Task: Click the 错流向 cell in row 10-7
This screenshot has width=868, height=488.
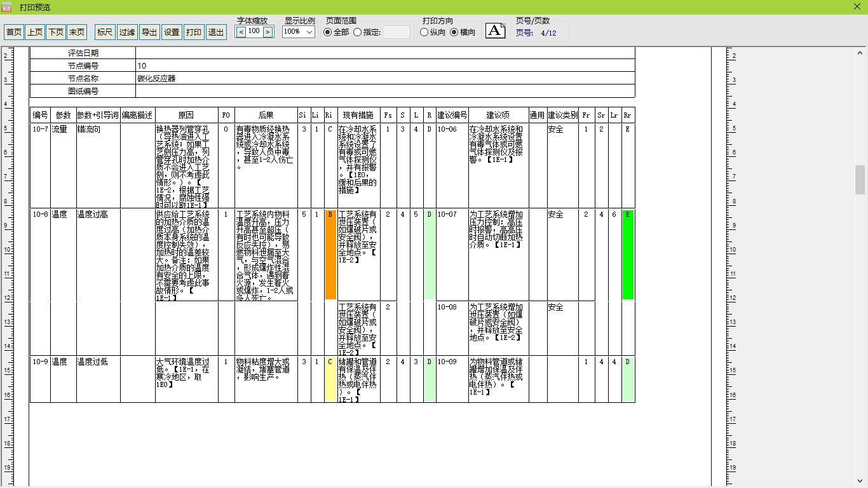Action: (x=98, y=166)
